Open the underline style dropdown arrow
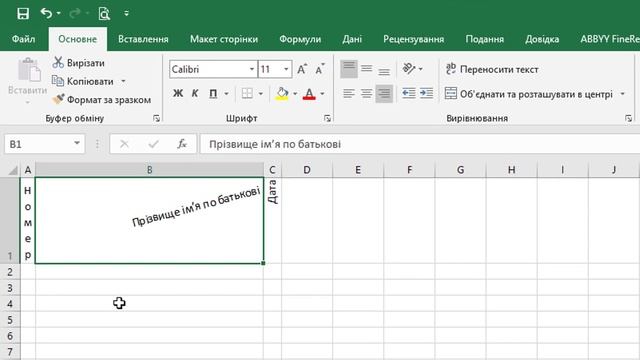The height and width of the screenshot is (360, 640). (227, 93)
